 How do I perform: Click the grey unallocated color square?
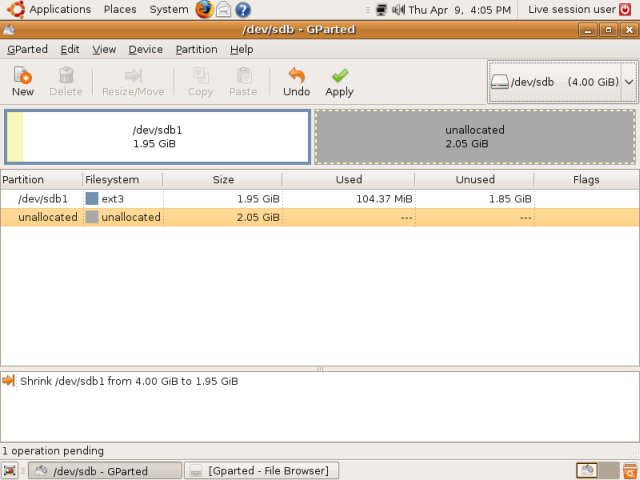click(x=92, y=217)
